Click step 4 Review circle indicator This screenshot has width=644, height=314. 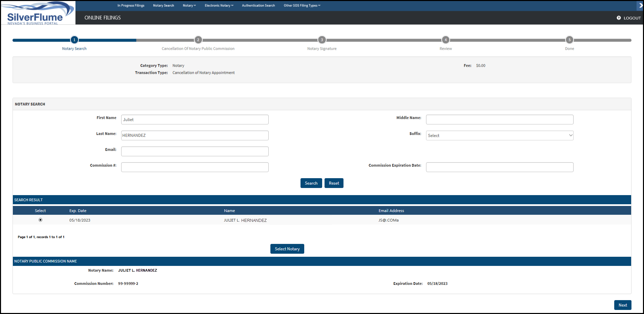coord(445,40)
